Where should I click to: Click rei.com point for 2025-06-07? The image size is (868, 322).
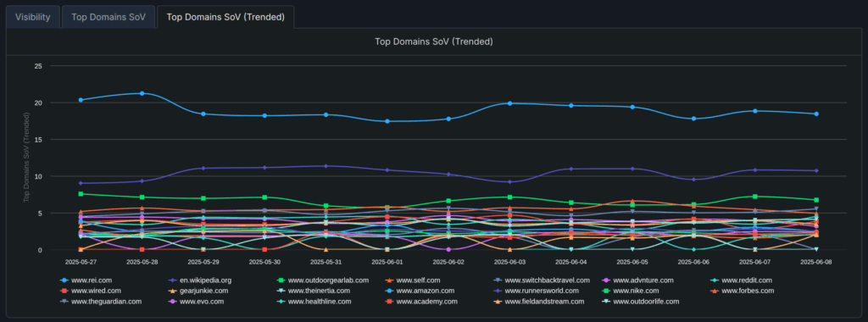coord(755,111)
